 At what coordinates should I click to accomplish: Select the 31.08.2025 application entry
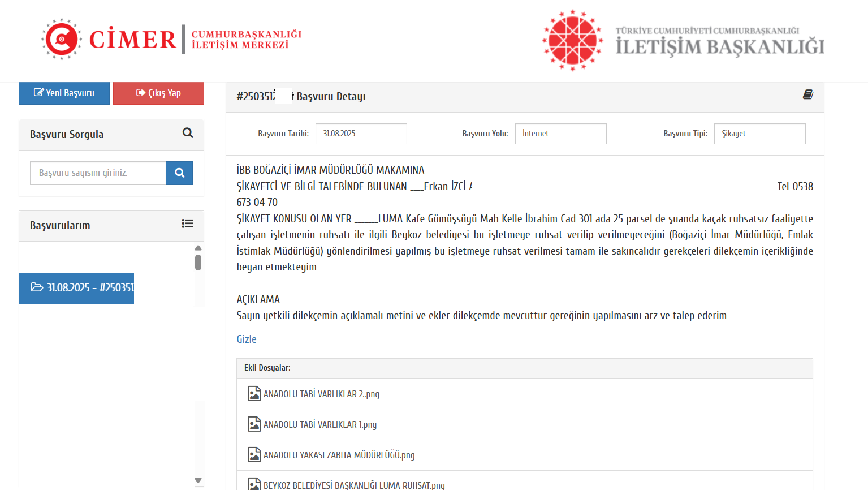click(x=76, y=288)
